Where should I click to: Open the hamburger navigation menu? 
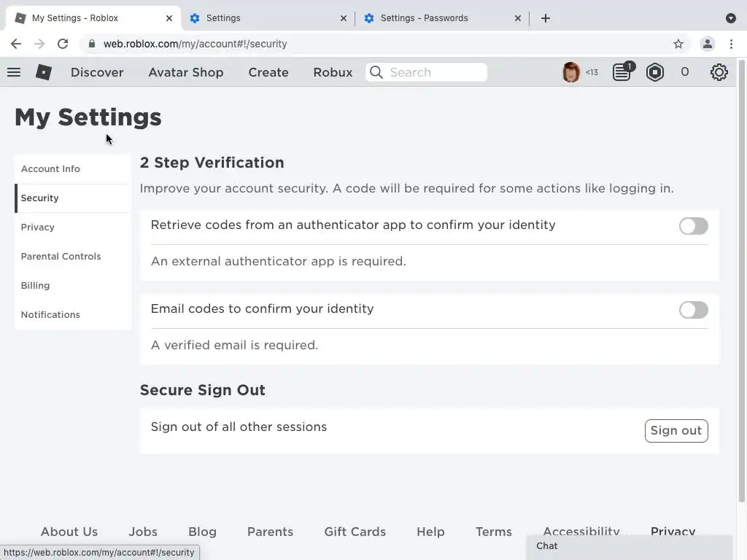(14, 72)
